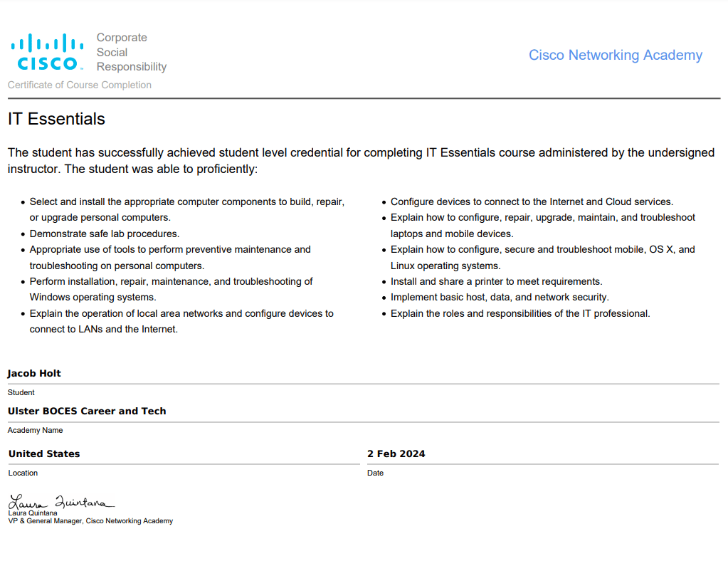The image size is (728, 561).
Task: Click the Location field label
Action: pos(23,473)
